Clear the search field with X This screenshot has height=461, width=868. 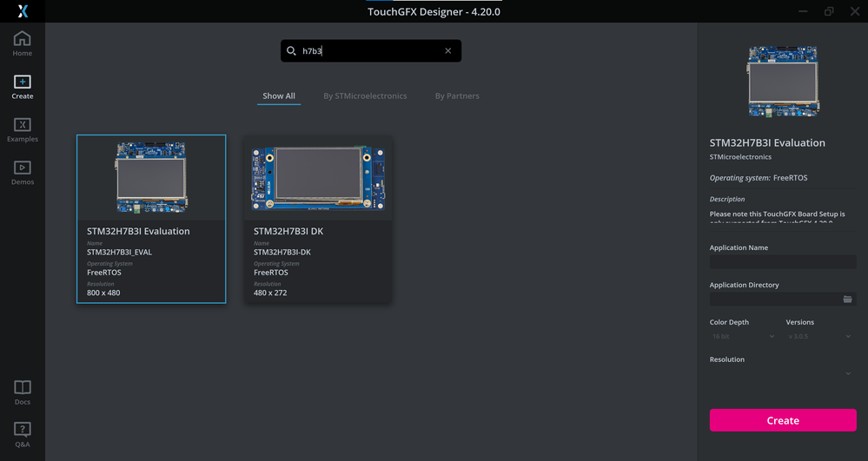tap(447, 51)
